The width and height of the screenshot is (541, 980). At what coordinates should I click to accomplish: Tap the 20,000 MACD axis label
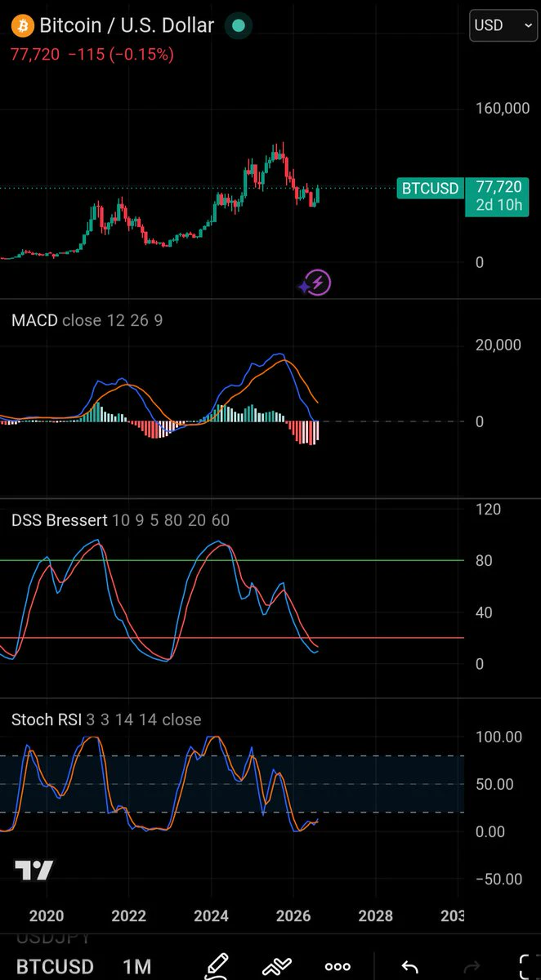[x=498, y=345]
